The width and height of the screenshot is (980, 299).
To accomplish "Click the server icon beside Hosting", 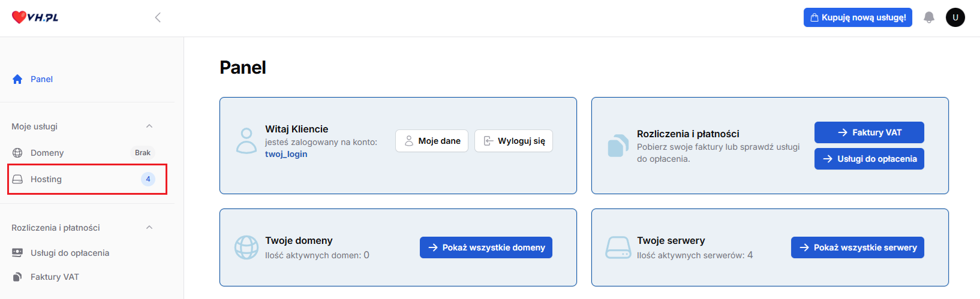I will pos(17,179).
